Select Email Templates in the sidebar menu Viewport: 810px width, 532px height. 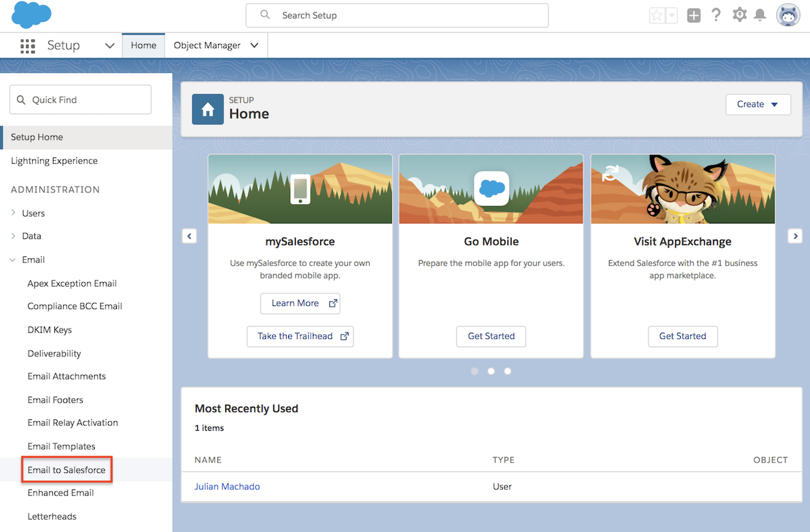click(61, 445)
